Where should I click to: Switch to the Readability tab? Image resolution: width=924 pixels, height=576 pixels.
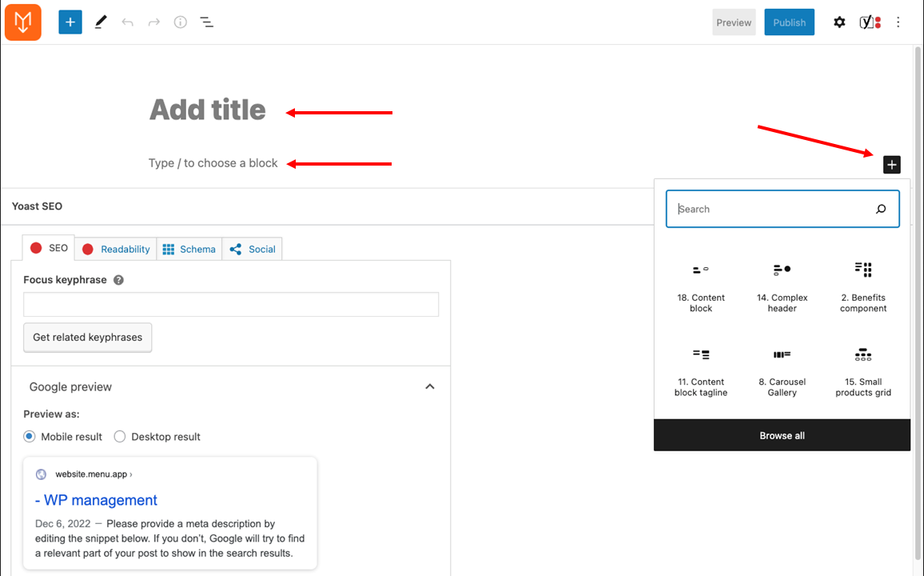(x=116, y=249)
